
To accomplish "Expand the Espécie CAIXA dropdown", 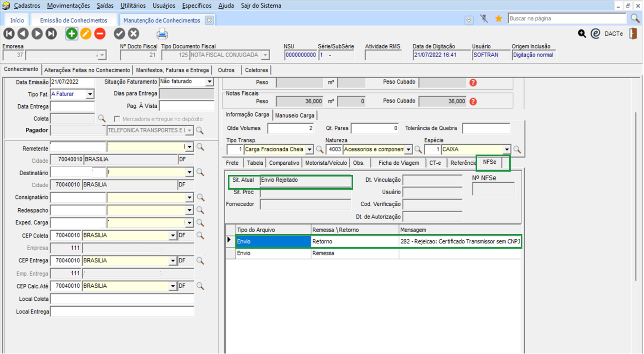I will pos(507,150).
